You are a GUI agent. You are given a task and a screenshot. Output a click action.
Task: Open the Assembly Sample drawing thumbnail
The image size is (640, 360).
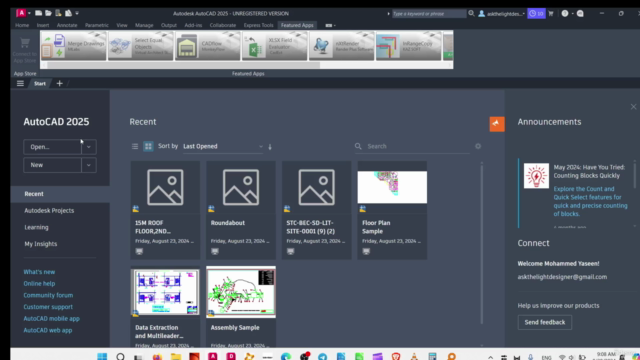(x=241, y=292)
